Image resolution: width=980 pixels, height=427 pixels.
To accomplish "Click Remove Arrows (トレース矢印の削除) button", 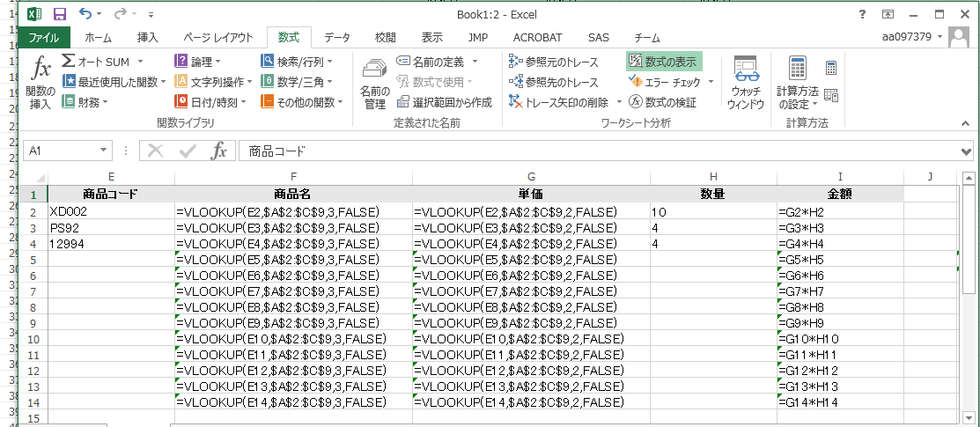I will pos(558,102).
